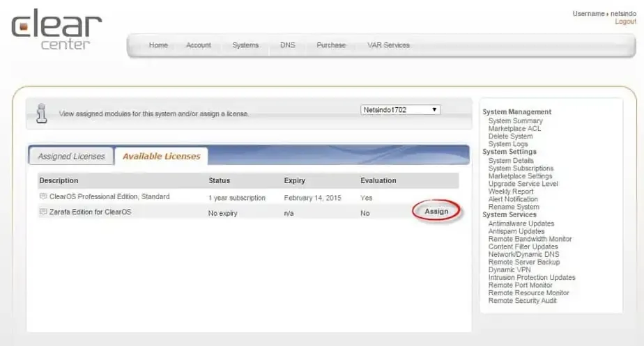Go to the Systems menu

pyautogui.click(x=245, y=45)
